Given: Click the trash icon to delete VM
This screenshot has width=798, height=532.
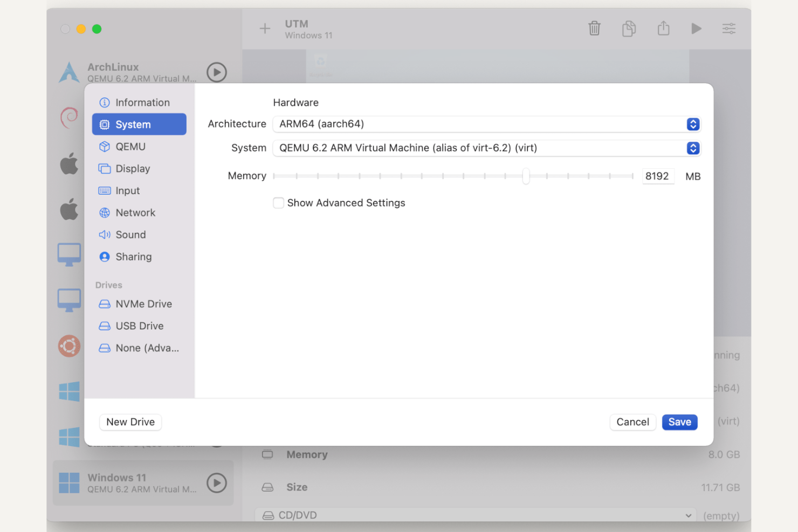Looking at the screenshot, I should coord(594,28).
